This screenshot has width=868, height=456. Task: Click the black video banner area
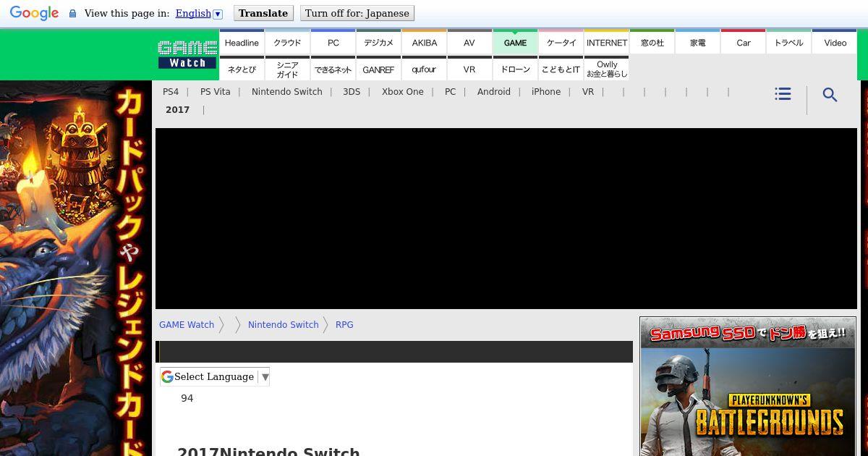(506, 219)
